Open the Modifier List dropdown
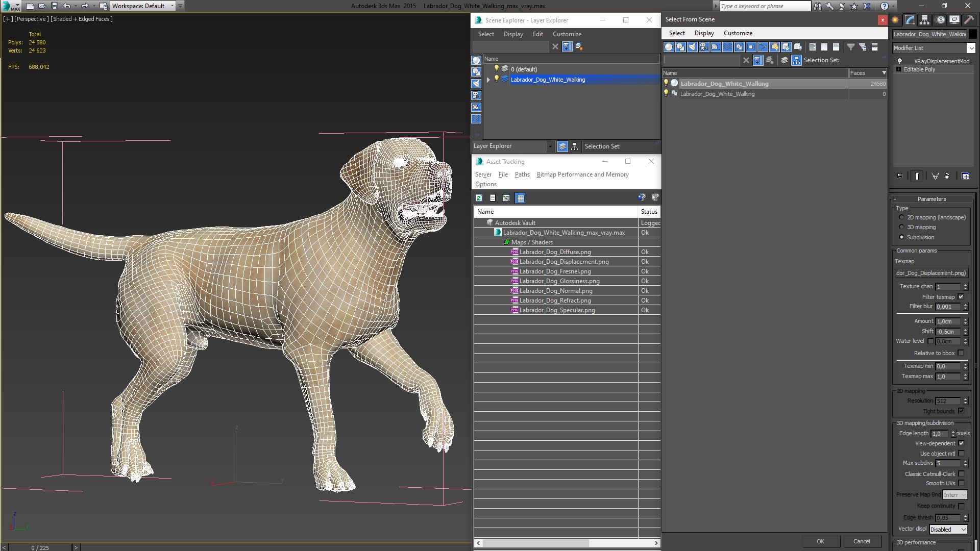The image size is (980, 551). pyautogui.click(x=971, y=48)
